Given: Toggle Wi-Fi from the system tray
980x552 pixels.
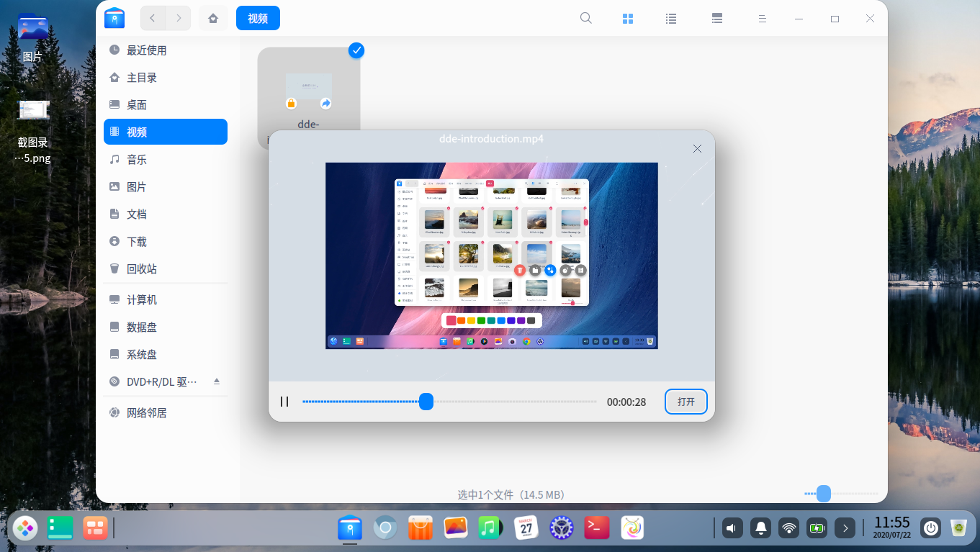Looking at the screenshot, I should tap(788, 528).
